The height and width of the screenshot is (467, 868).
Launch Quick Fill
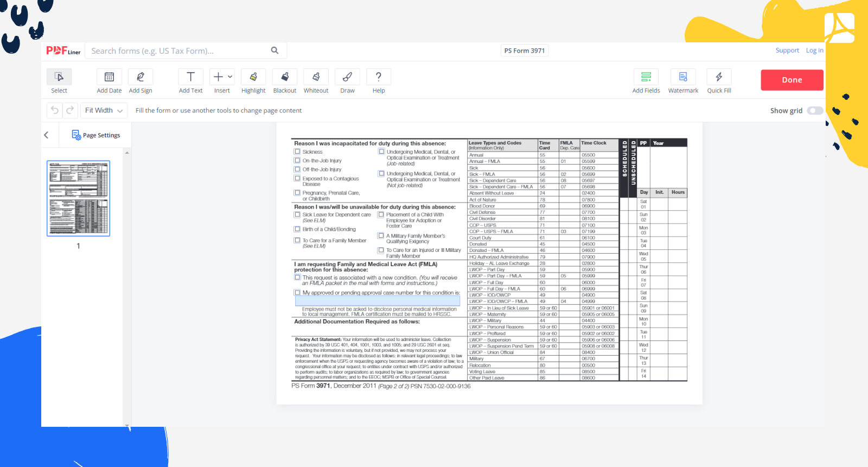[719, 77]
